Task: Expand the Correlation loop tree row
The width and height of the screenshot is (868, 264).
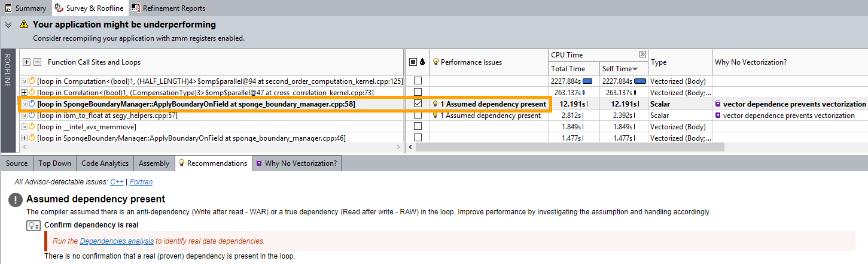Action: (x=24, y=92)
